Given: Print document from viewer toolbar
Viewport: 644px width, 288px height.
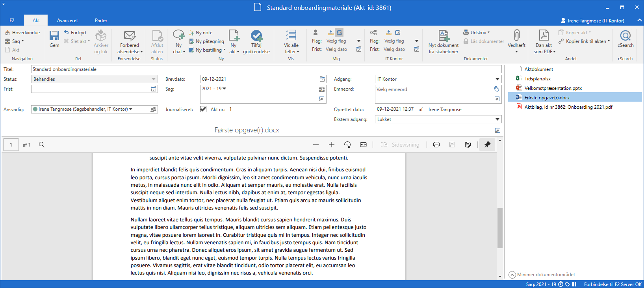Looking at the screenshot, I should 436,145.
